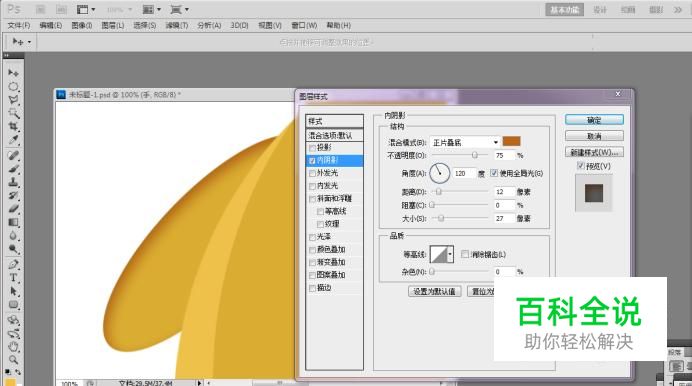
Task: Select the Blur tool
Action: pos(13,236)
